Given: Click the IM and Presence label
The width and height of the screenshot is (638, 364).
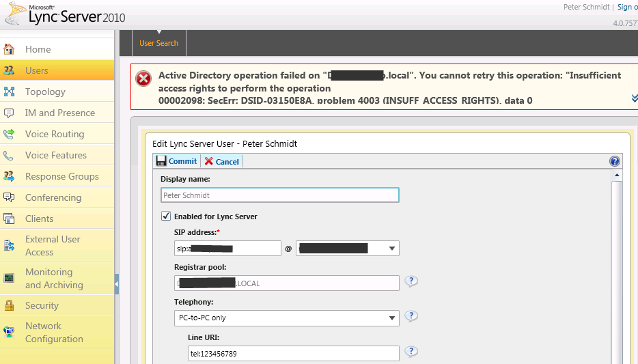Looking at the screenshot, I should (x=60, y=113).
